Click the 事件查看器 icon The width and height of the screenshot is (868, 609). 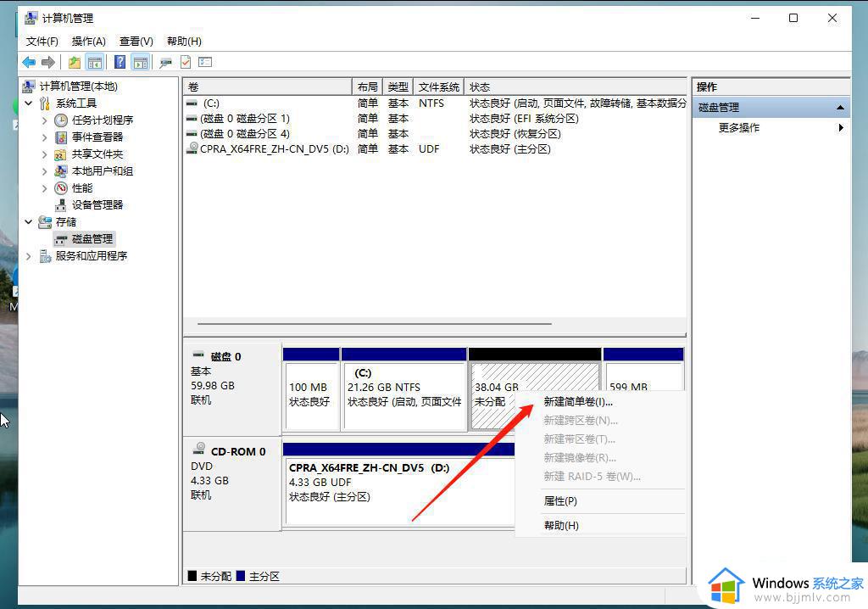(x=61, y=137)
